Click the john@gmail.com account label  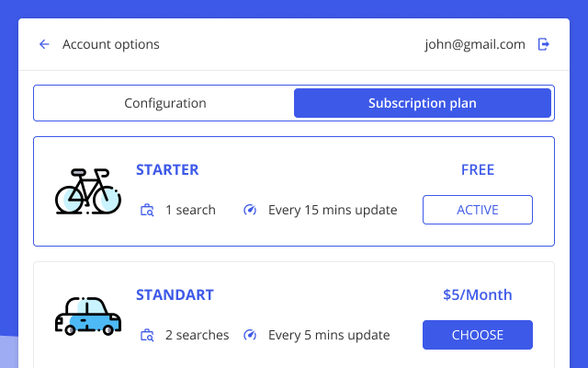pos(475,45)
